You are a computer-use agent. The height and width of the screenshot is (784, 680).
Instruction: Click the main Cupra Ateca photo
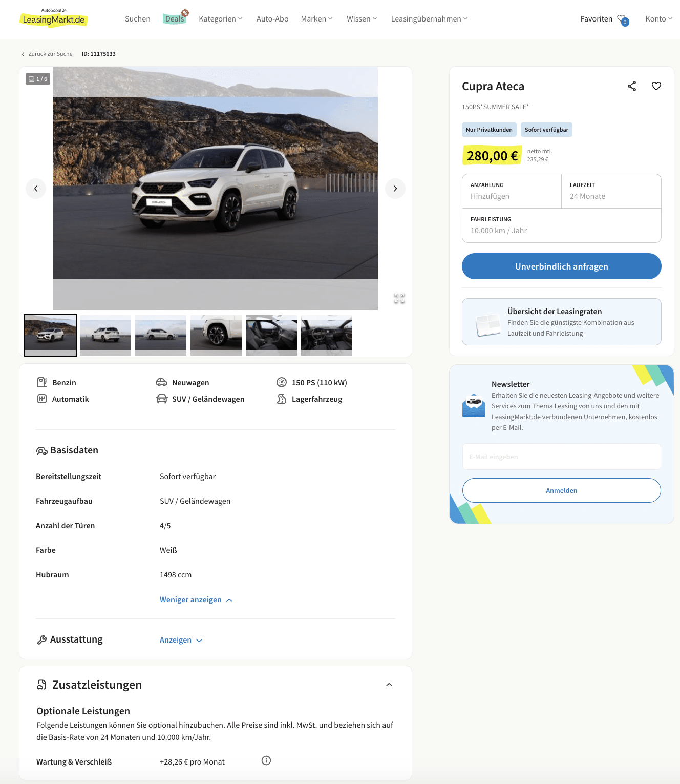[x=216, y=188]
